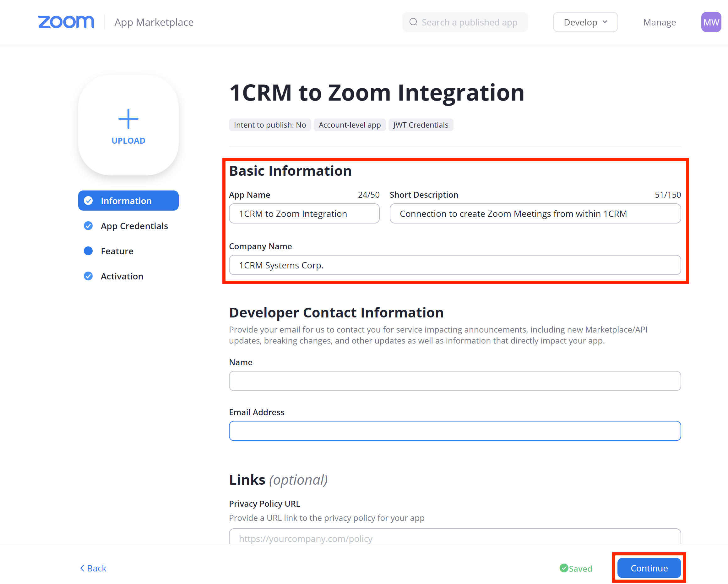Click the Back chevron arrow icon

click(82, 569)
